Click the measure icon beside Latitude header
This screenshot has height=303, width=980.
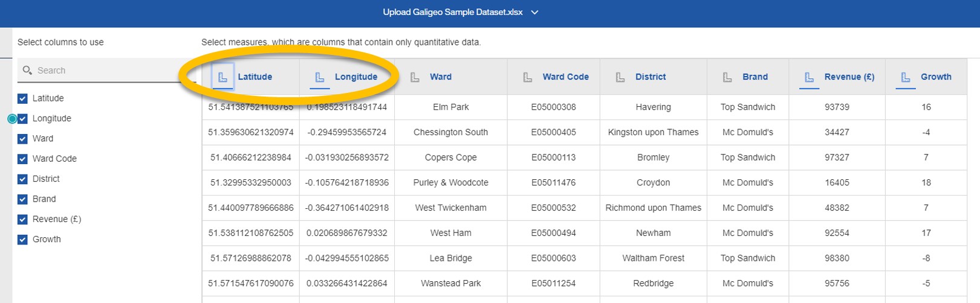point(222,77)
